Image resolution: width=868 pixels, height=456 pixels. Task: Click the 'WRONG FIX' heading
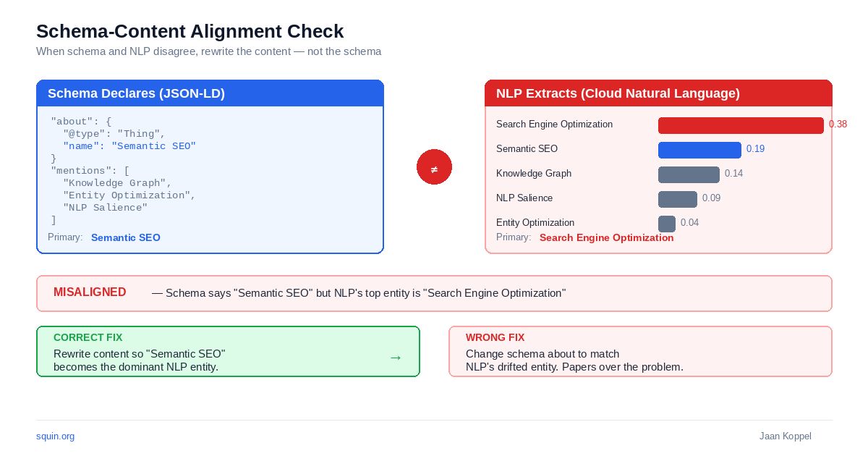(x=495, y=337)
